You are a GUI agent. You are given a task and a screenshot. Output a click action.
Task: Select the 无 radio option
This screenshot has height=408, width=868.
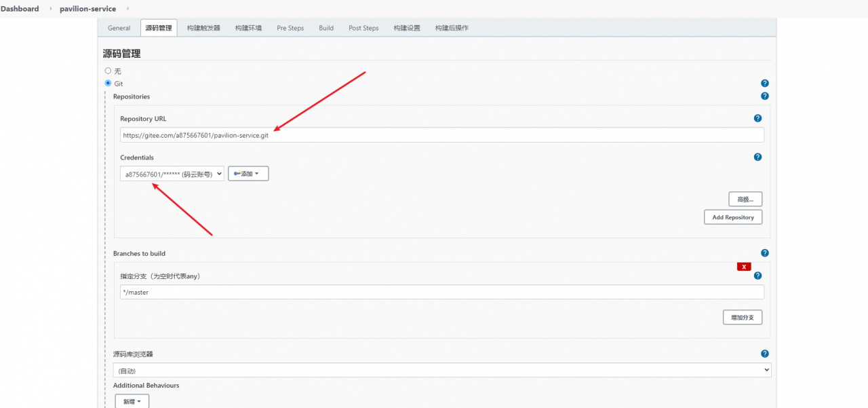[108, 71]
